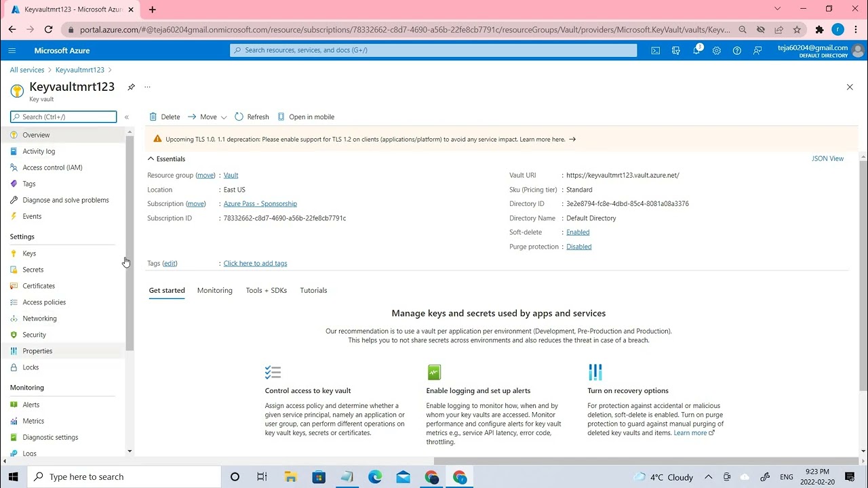
Task: Click the Keyvaultmrt123 breadcrumb
Action: point(80,70)
